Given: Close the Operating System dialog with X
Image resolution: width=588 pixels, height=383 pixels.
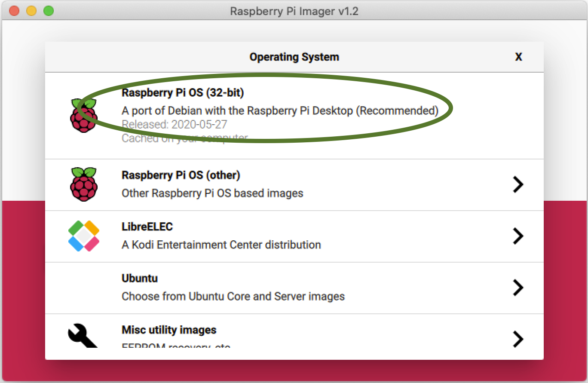Looking at the screenshot, I should coord(518,57).
